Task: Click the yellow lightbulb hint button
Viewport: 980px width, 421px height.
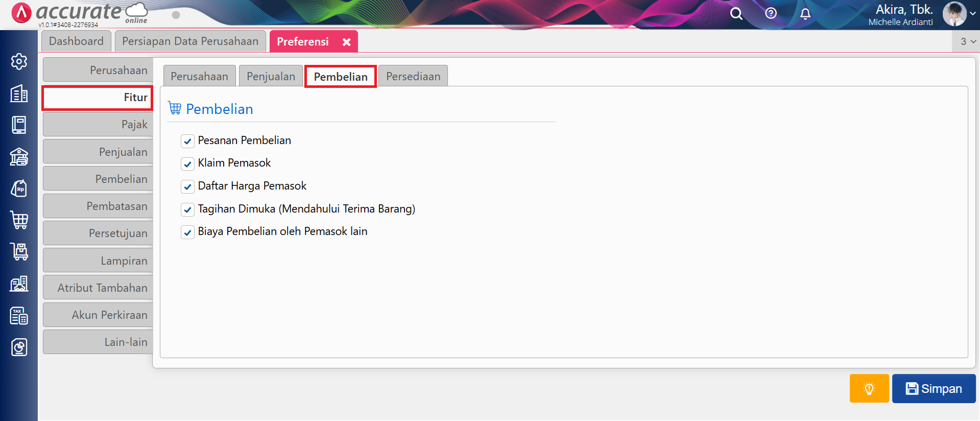Action: click(869, 389)
